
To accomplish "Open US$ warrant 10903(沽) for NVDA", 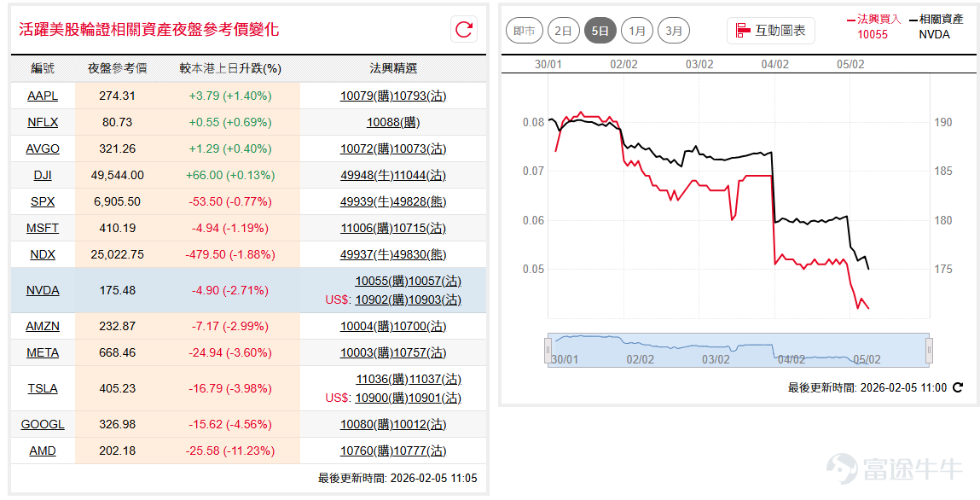I will pos(434,300).
